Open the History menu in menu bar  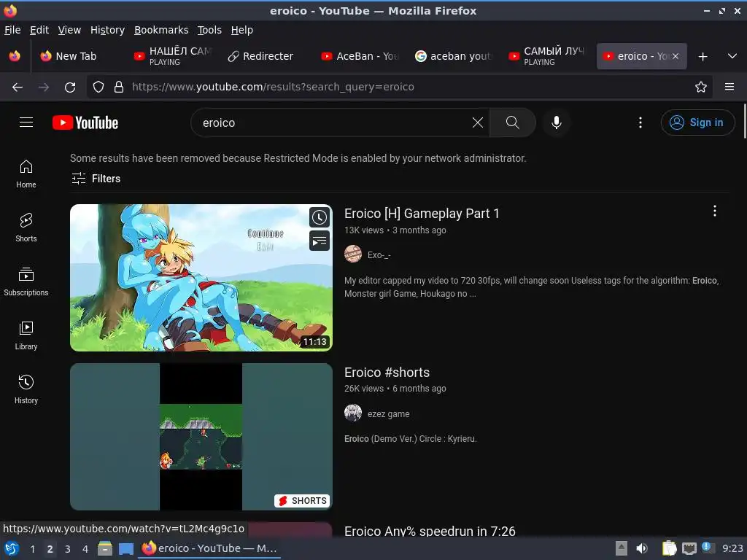point(107,30)
